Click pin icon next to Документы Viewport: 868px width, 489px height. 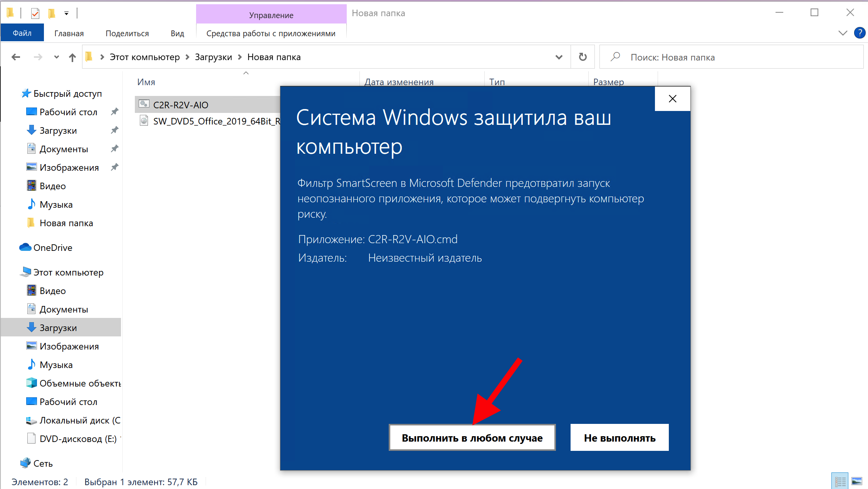pos(114,149)
